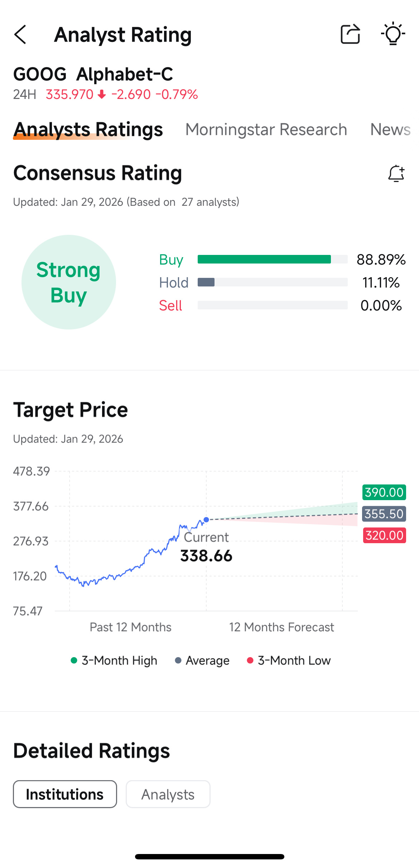Image resolution: width=419 pixels, height=868 pixels.
Task: Tap the lightbulb tips icon
Action: [x=393, y=34]
